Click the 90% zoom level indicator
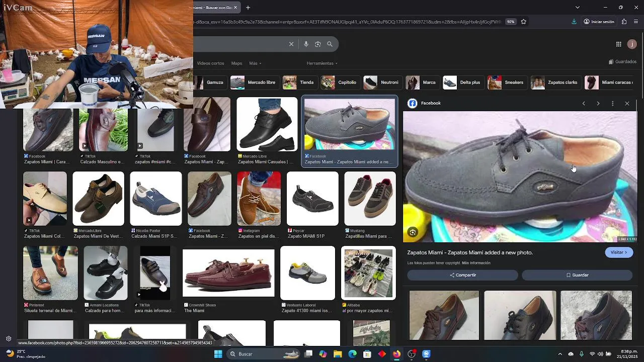Screen dimensions: 644x362 click(x=511, y=22)
